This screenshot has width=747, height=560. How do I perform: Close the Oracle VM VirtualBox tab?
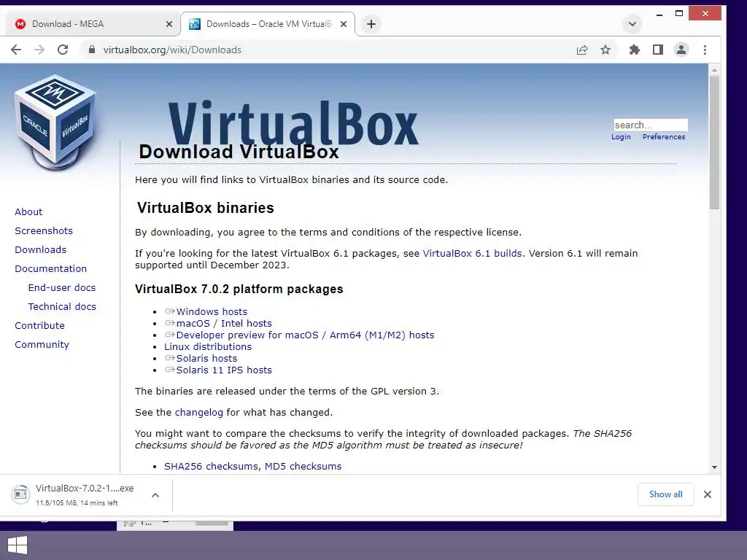(x=344, y=24)
